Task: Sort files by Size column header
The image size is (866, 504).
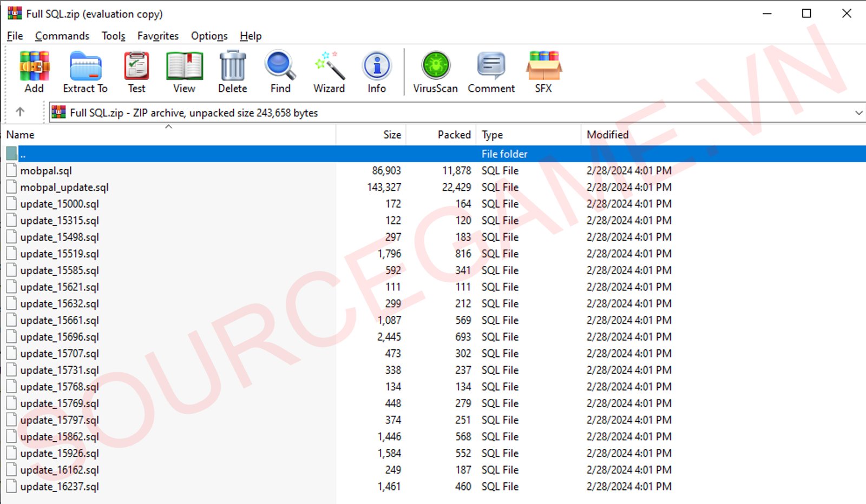Action: (392, 135)
